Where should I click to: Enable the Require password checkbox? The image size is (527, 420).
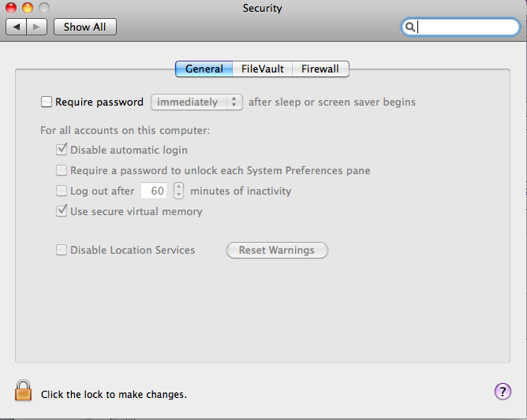pyautogui.click(x=47, y=102)
